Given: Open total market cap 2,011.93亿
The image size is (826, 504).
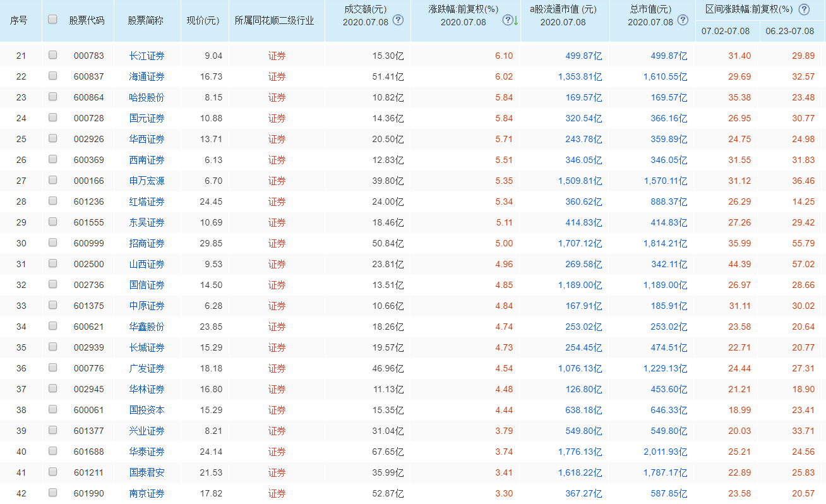Looking at the screenshot, I should [x=665, y=452].
